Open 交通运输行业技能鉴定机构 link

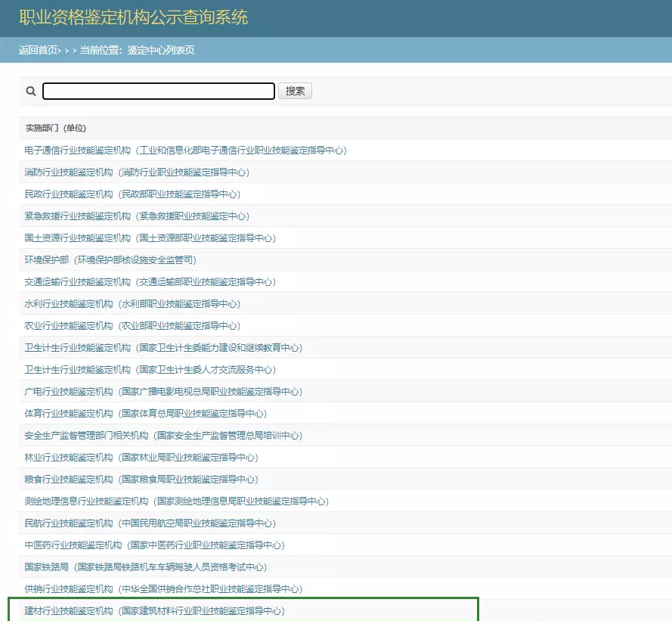(x=150, y=282)
